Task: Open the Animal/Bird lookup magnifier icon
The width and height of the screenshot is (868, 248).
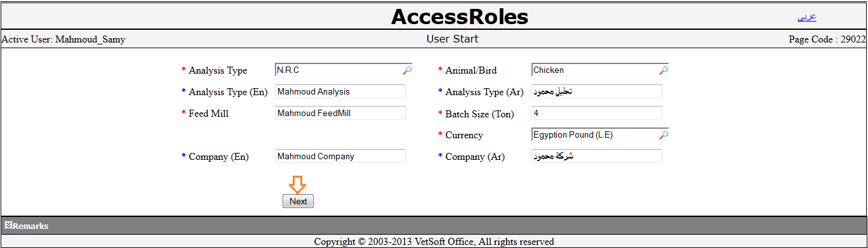Action: pos(664,70)
